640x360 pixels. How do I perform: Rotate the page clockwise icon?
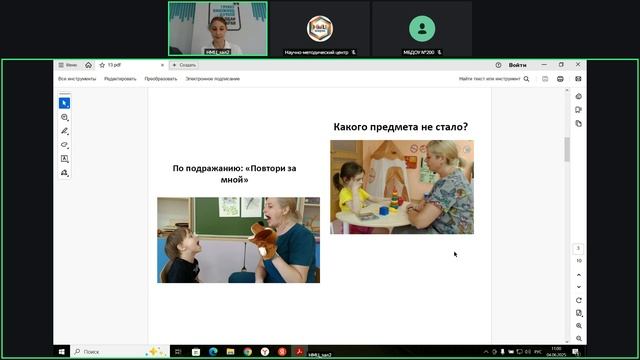pos(579,300)
